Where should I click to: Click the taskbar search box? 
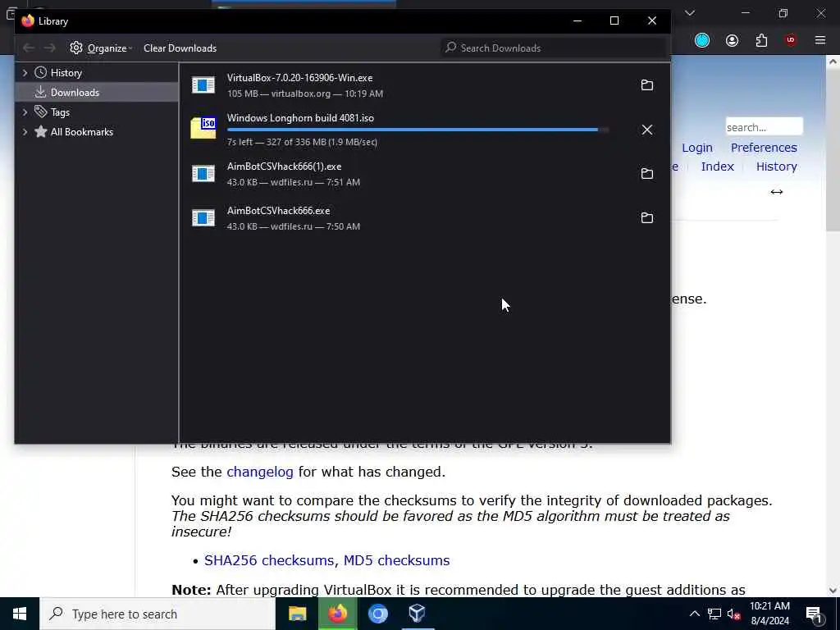157,614
